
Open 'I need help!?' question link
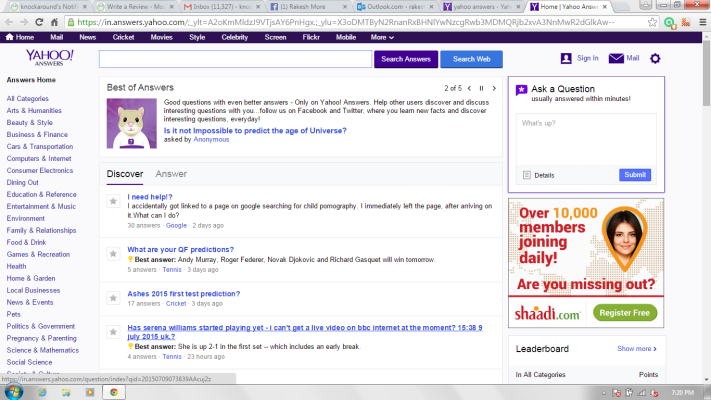coord(150,197)
